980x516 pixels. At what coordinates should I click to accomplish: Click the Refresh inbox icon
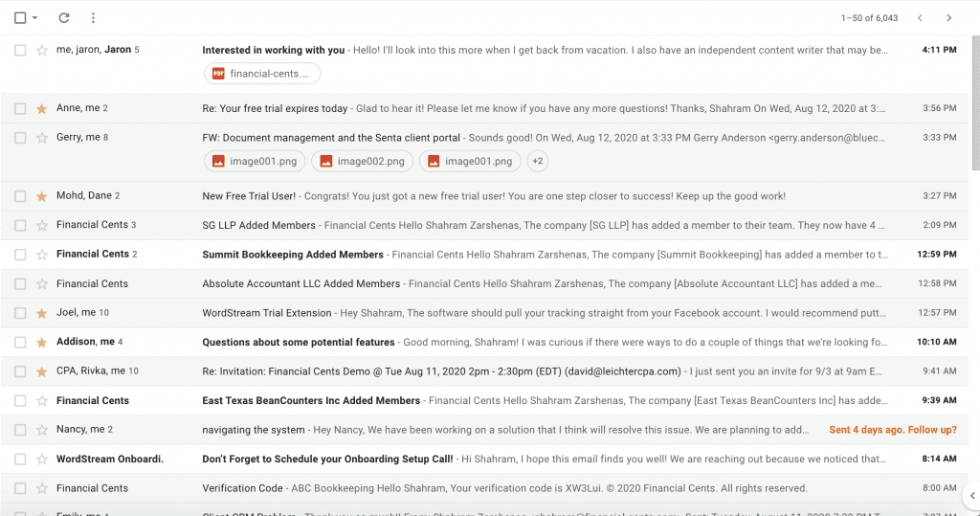(x=64, y=18)
